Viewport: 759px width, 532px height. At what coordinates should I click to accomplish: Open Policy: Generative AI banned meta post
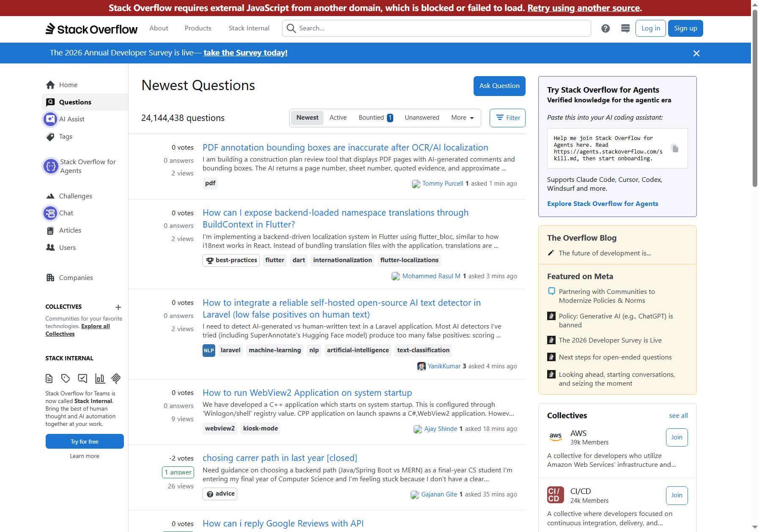[616, 321]
